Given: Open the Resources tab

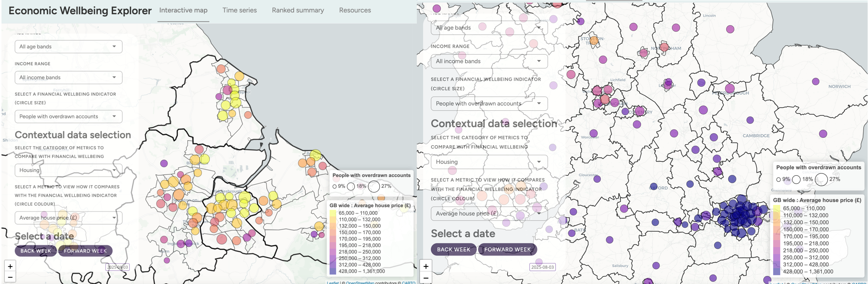Looking at the screenshot, I should tap(355, 10).
